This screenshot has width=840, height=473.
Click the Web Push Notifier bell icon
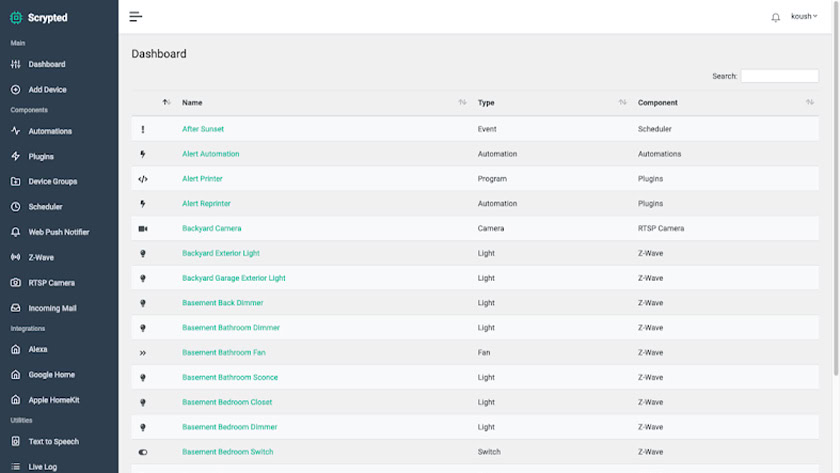coord(16,232)
